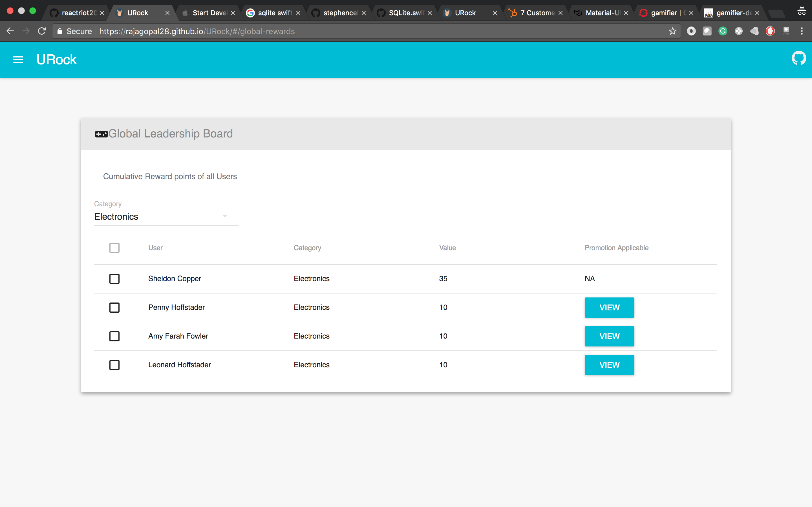Click the red AdBlock extension icon
Viewport: 812px width, 507px height.
click(x=770, y=31)
